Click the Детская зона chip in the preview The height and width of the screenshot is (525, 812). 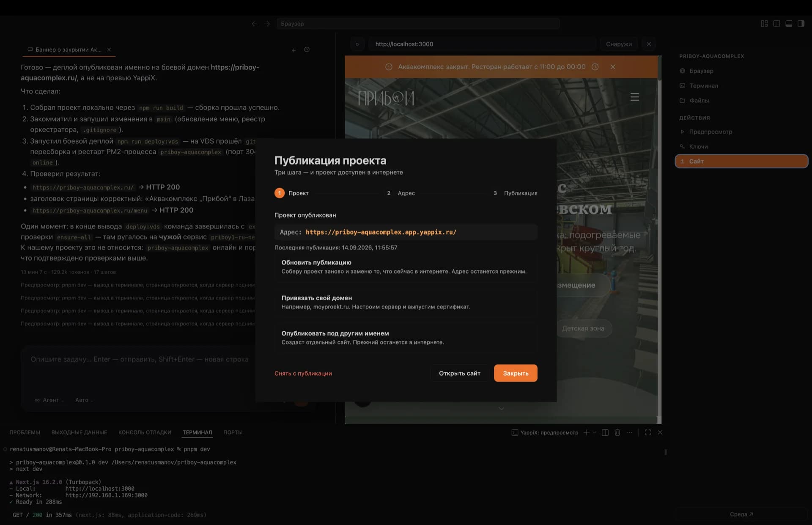pos(583,328)
